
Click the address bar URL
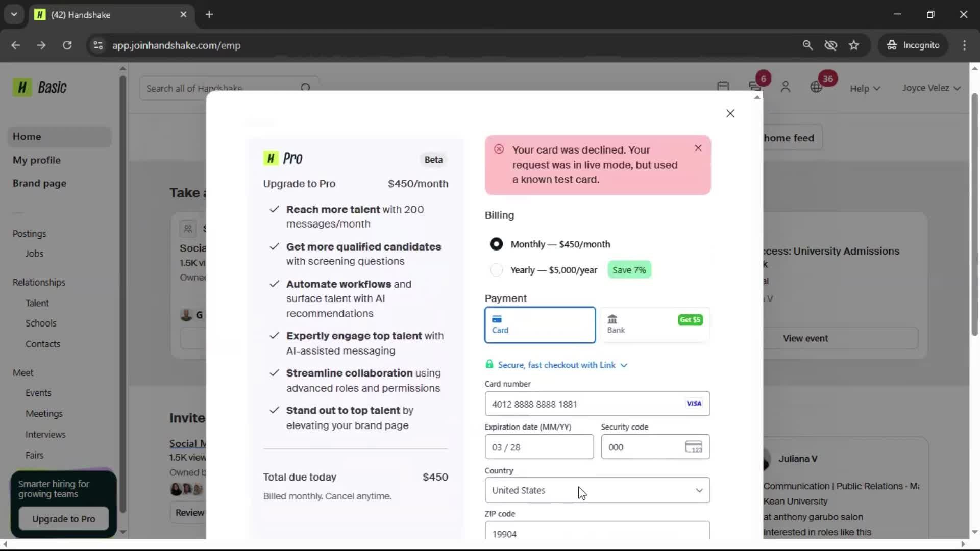176,45
